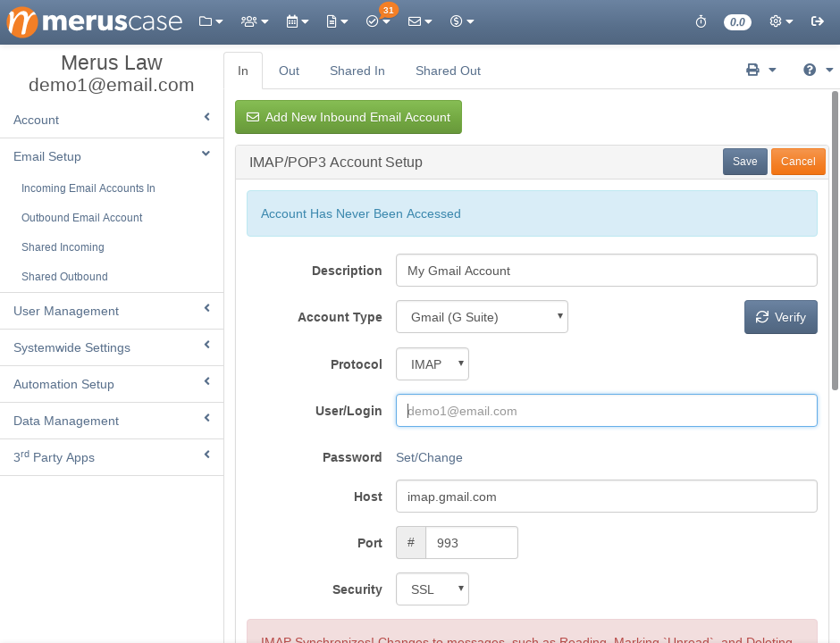840x643 pixels.
Task: Switch to the In tab
Action: pyautogui.click(x=243, y=71)
